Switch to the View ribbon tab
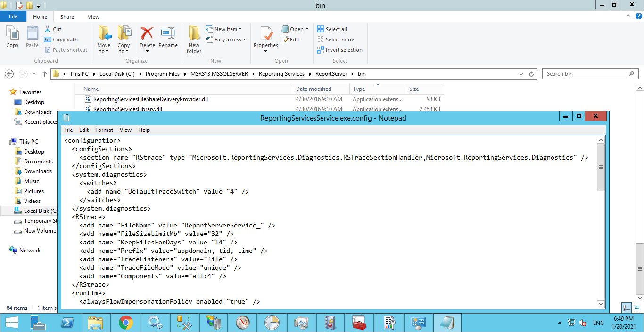This screenshot has height=332, width=644. (x=93, y=17)
